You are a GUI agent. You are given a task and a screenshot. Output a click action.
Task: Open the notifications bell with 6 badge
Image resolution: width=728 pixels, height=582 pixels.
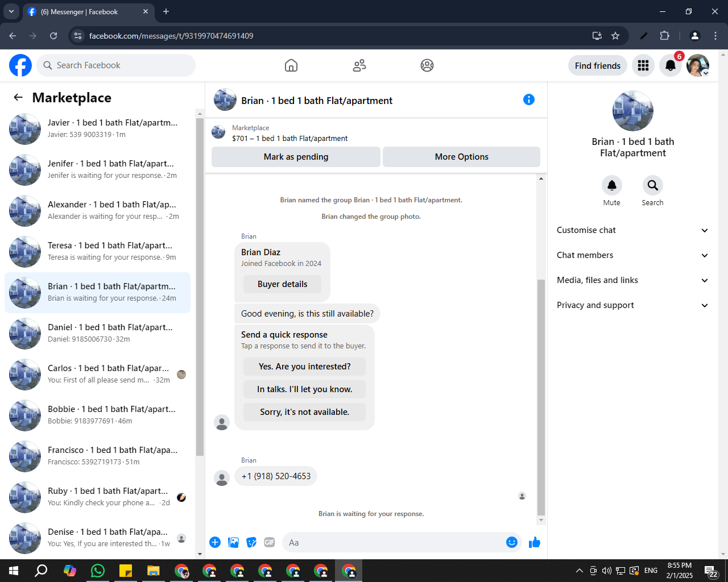pyautogui.click(x=671, y=65)
